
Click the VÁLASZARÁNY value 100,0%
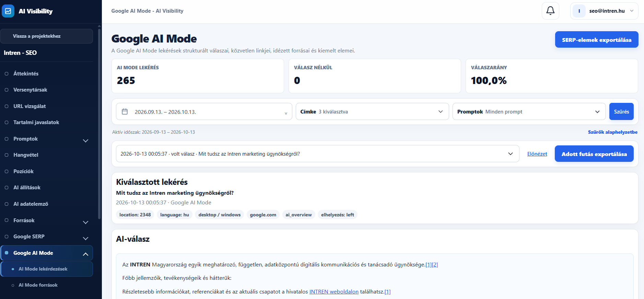489,81
